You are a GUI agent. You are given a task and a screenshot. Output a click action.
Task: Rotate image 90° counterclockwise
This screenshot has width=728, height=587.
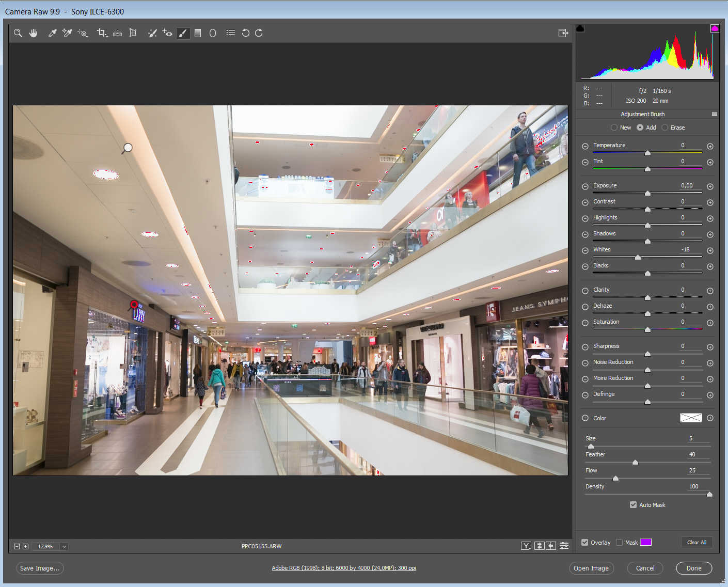pos(245,33)
